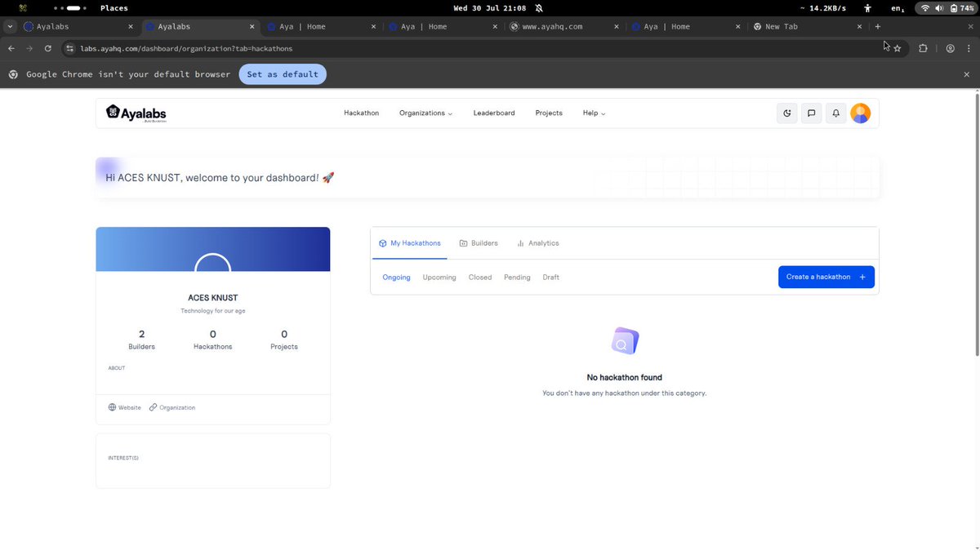
Task: Open the accessibility menu in system bar
Action: (867, 7)
